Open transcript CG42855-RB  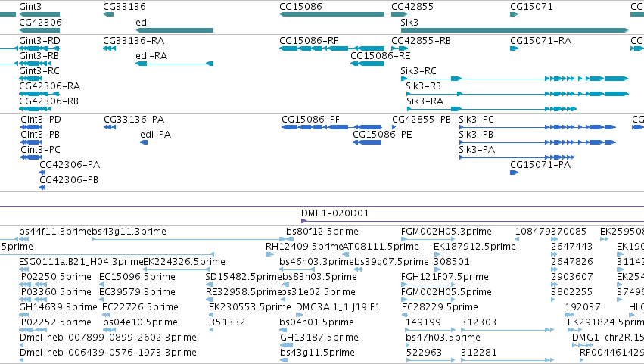[421, 41]
